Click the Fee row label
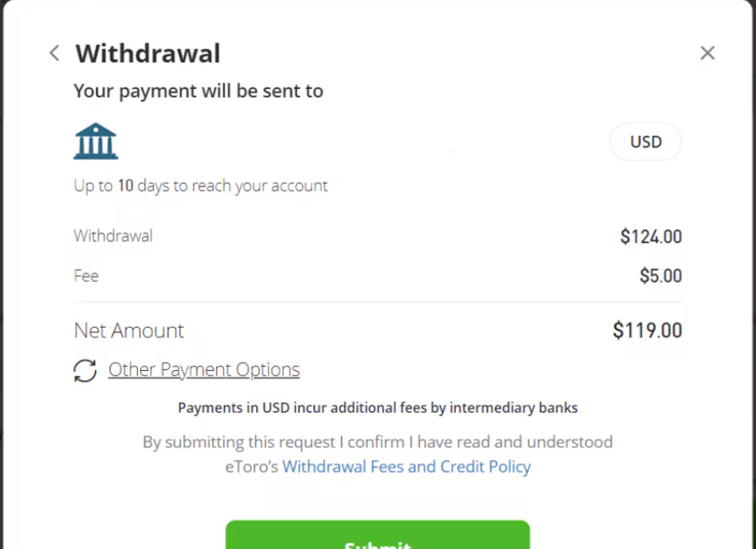Image resolution: width=756 pixels, height=549 pixels. 85,276
